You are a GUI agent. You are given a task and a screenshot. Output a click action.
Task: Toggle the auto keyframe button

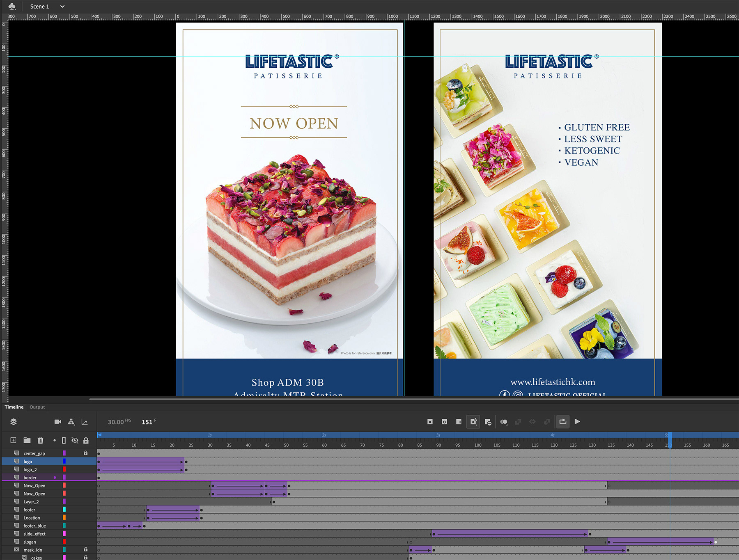click(473, 422)
